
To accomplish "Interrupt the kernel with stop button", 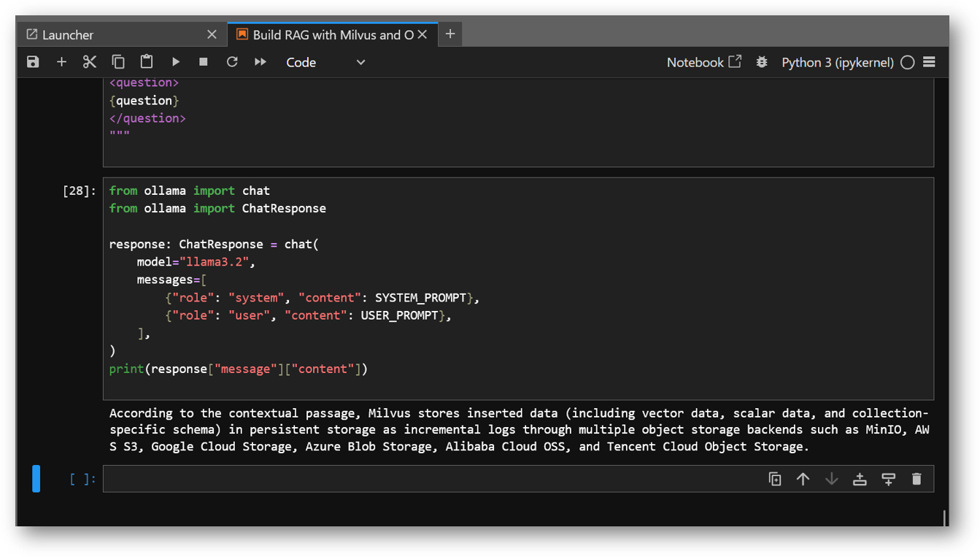I will pyautogui.click(x=204, y=62).
